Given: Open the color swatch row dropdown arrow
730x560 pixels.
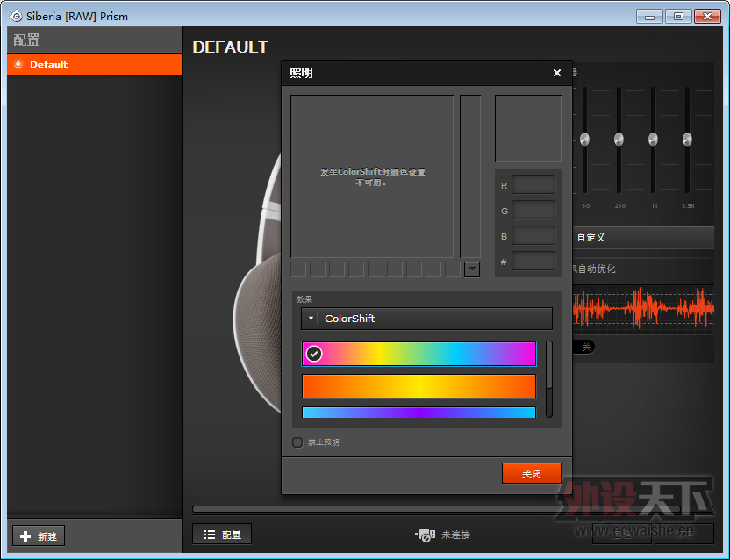Looking at the screenshot, I should click(x=472, y=269).
